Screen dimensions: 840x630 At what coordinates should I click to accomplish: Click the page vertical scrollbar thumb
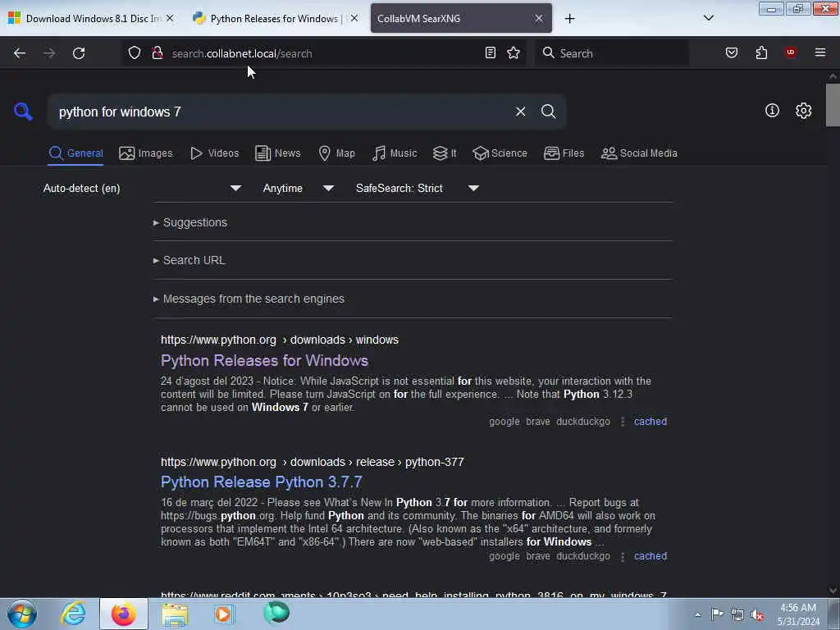click(833, 105)
